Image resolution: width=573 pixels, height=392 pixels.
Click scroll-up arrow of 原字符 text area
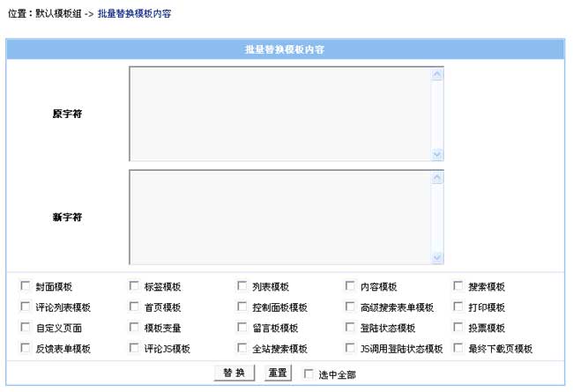pyautogui.click(x=437, y=74)
